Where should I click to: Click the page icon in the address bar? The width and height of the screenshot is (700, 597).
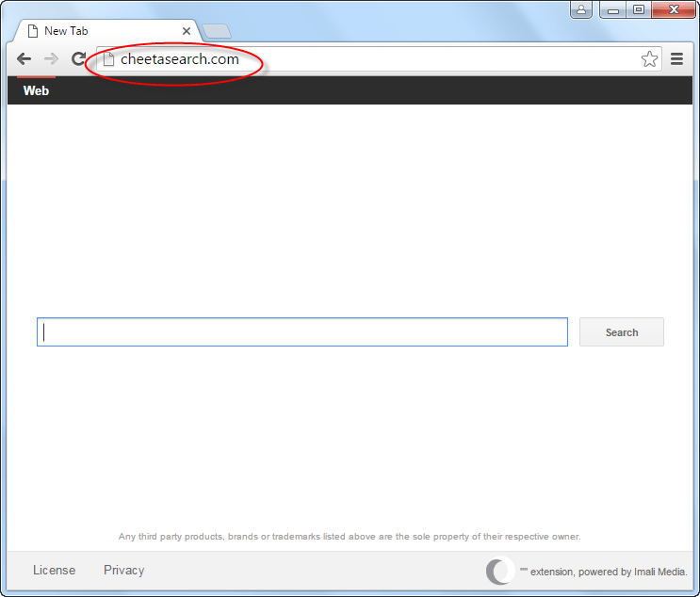pos(108,59)
